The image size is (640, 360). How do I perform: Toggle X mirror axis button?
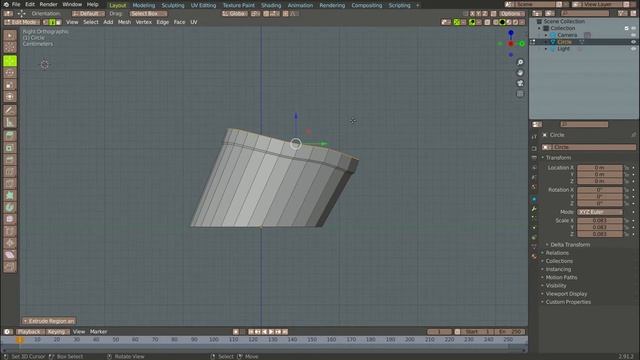(472, 13)
